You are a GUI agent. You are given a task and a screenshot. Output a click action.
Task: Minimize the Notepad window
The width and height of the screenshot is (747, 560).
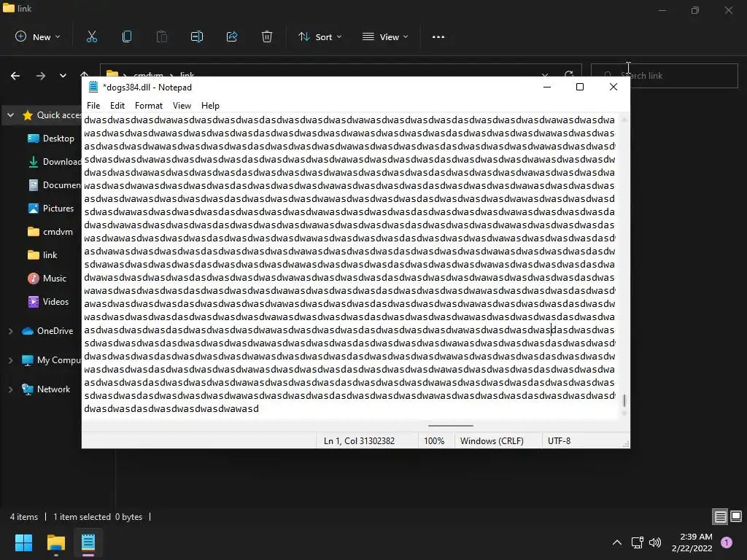coord(547,87)
